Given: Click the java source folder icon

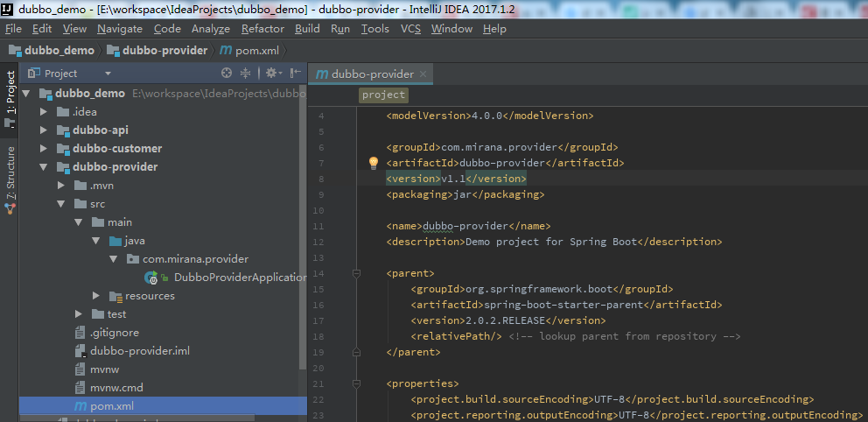Looking at the screenshot, I should [115, 241].
